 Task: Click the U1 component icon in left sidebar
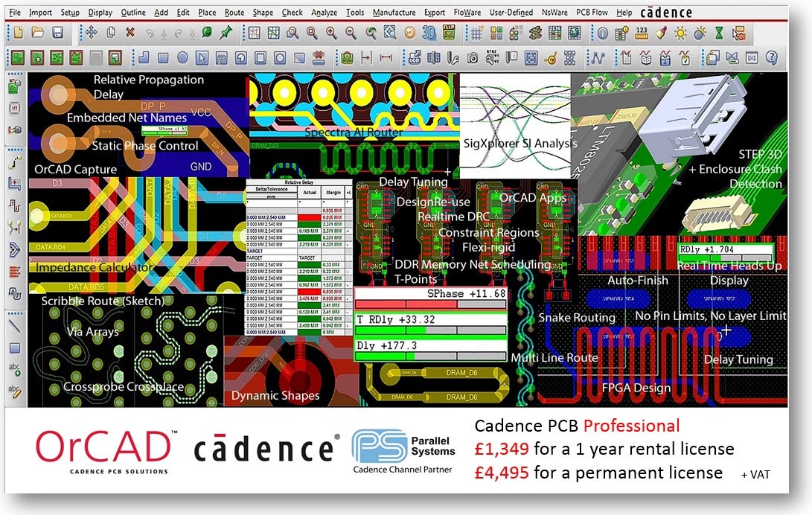click(x=14, y=108)
